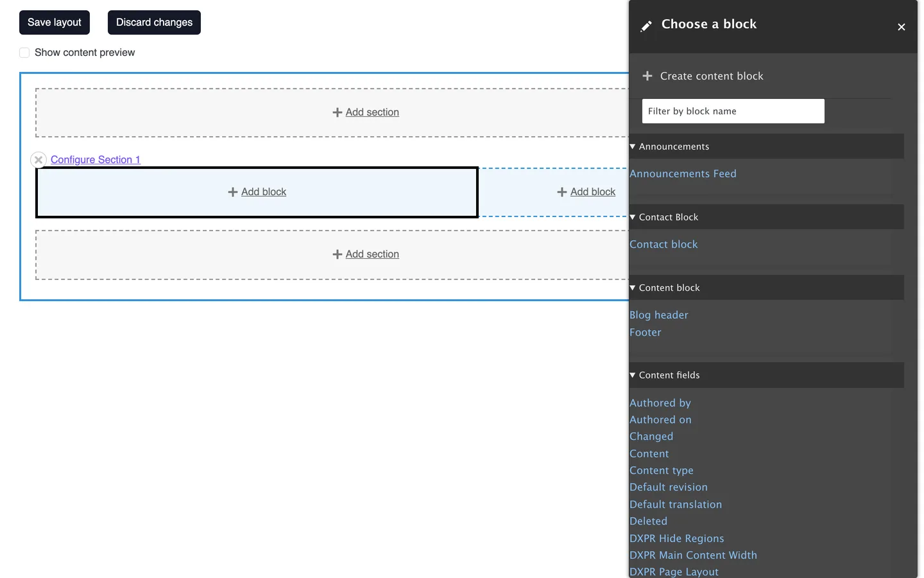Image resolution: width=924 pixels, height=578 pixels.
Task: Toggle Show content preview checkbox
Action: pos(24,53)
